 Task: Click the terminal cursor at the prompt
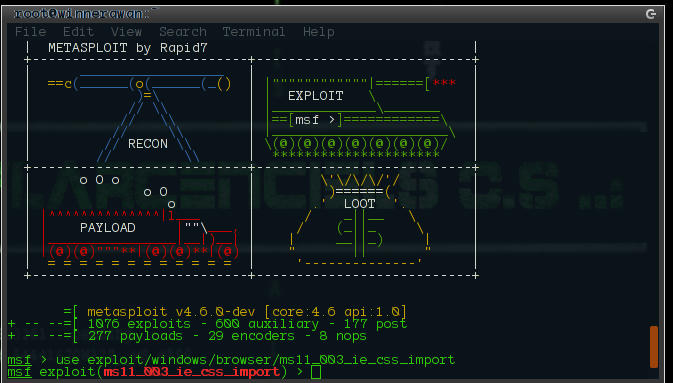pos(316,372)
